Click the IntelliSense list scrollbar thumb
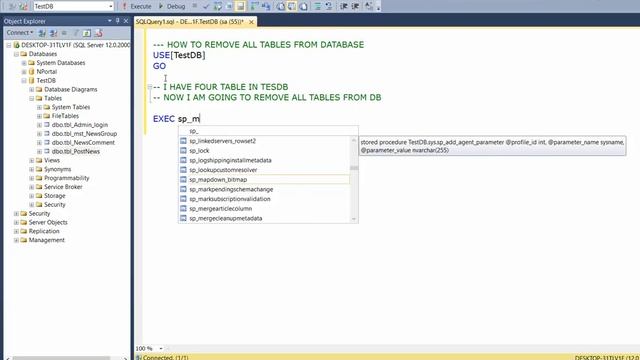 point(354,168)
